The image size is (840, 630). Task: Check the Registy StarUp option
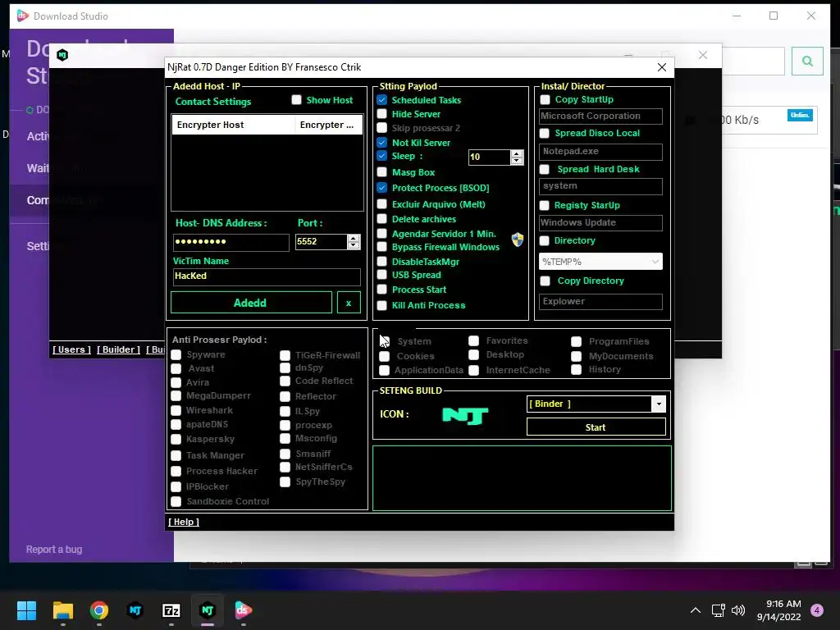pos(545,205)
